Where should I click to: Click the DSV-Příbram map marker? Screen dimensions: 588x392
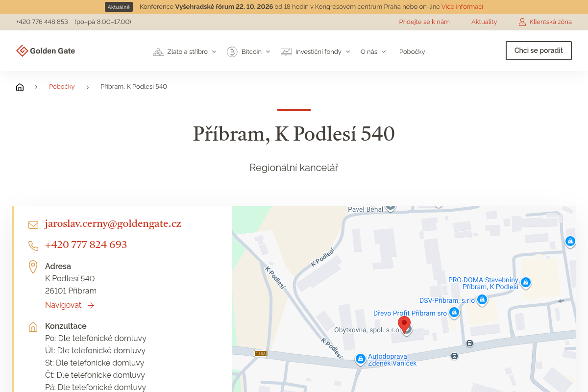pyautogui.click(x=482, y=299)
